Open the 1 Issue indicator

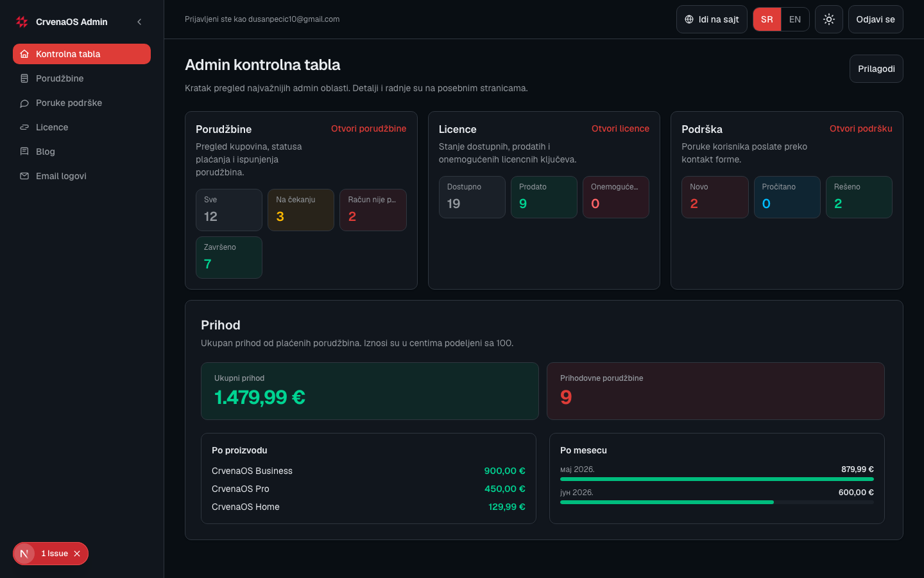pos(55,554)
